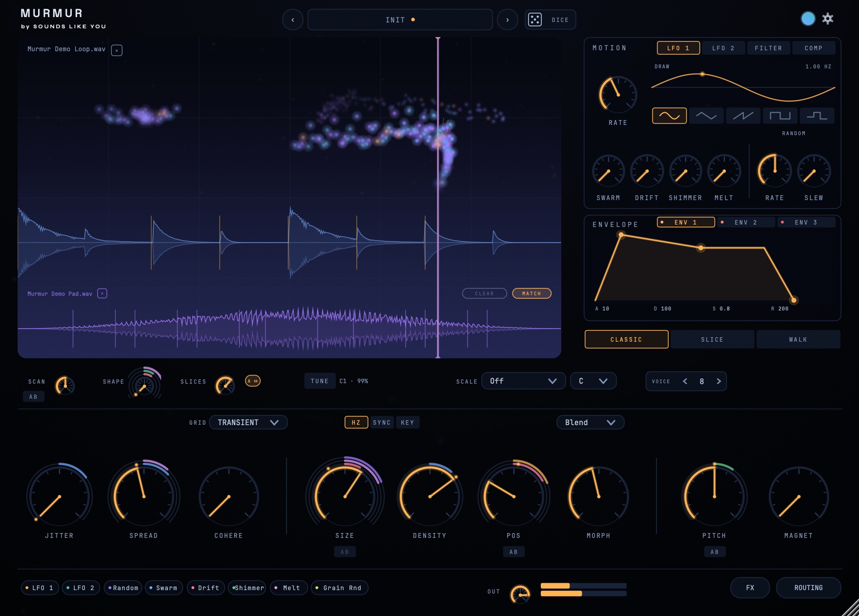Toggle AB under the Pitch knob

[715, 552]
